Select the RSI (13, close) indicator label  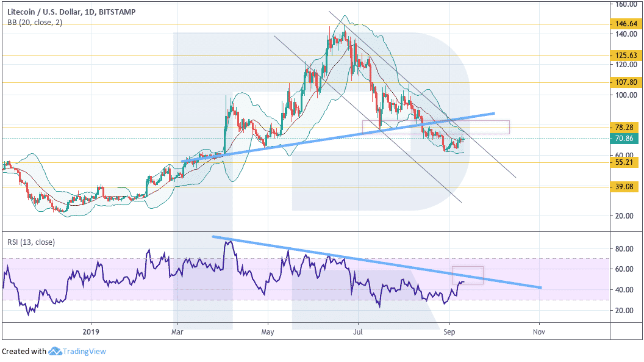point(31,242)
